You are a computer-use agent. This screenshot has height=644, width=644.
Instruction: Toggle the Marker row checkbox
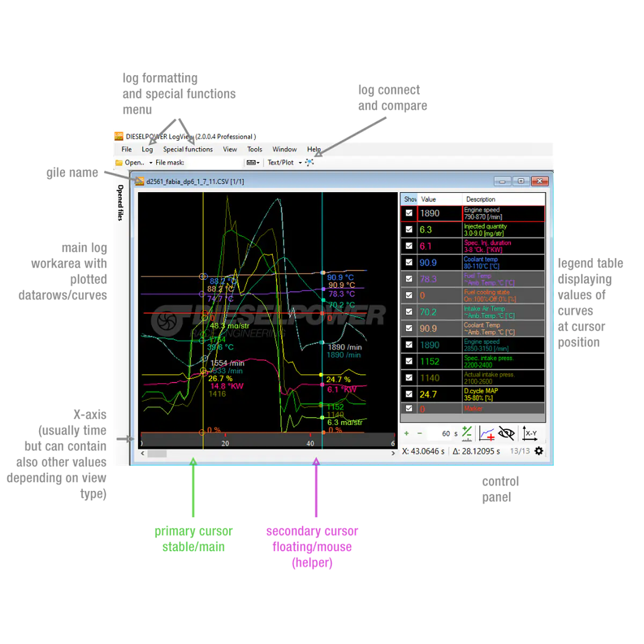(409, 408)
